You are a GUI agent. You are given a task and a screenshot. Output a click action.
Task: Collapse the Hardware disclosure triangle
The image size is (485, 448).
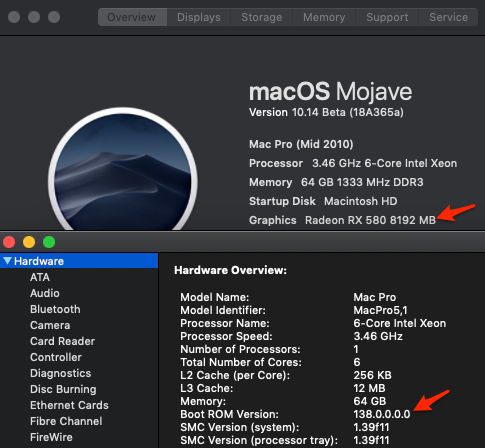7,261
